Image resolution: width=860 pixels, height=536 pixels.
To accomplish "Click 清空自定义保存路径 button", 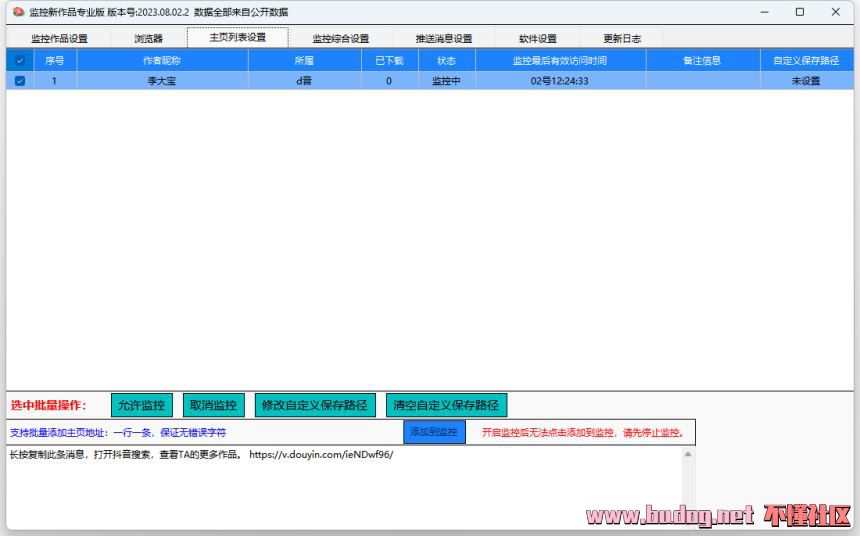I will pos(446,405).
